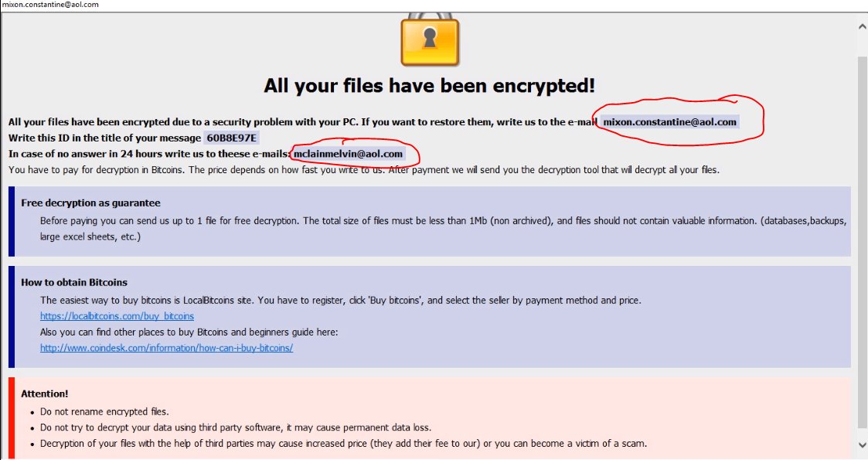Open the coindesk how-can-i-buy-bitcoins link
This screenshot has height=460, width=868.
166,348
